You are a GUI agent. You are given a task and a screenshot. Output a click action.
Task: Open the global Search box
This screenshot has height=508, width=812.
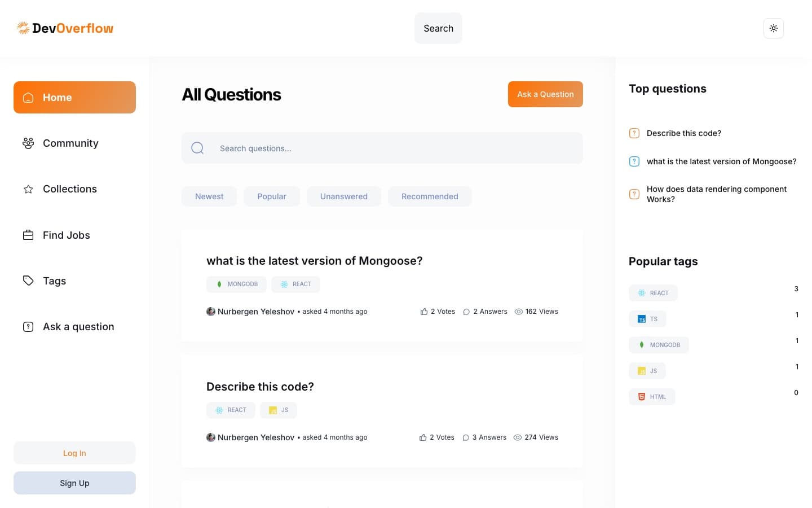click(x=438, y=28)
